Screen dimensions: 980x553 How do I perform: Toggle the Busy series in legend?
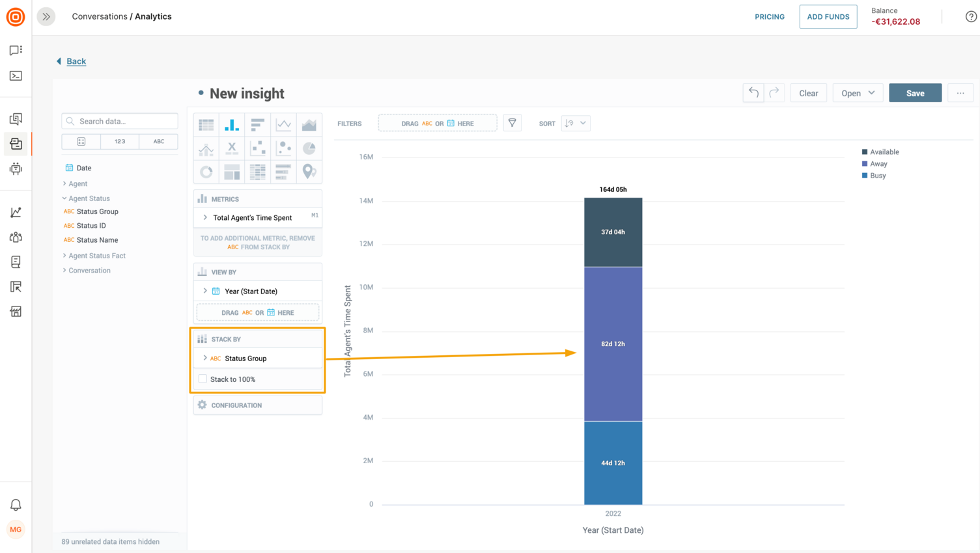click(x=877, y=176)
